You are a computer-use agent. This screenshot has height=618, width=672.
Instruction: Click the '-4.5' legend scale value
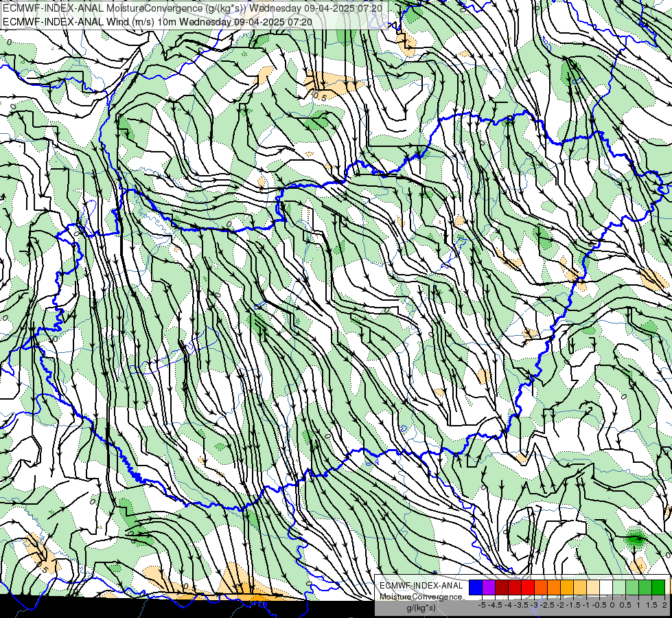coord(495,605)
